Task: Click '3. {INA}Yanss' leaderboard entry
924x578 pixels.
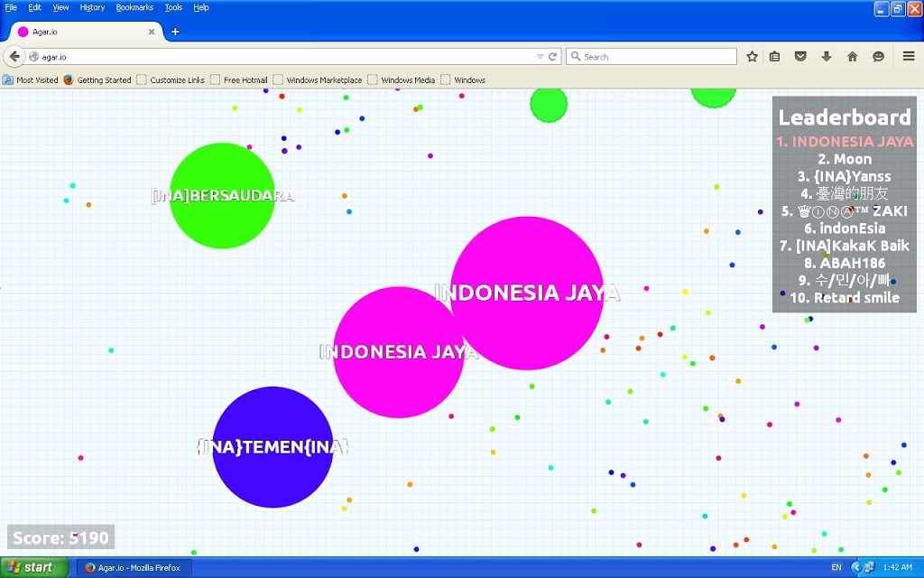Action: (x=845, y=176)
